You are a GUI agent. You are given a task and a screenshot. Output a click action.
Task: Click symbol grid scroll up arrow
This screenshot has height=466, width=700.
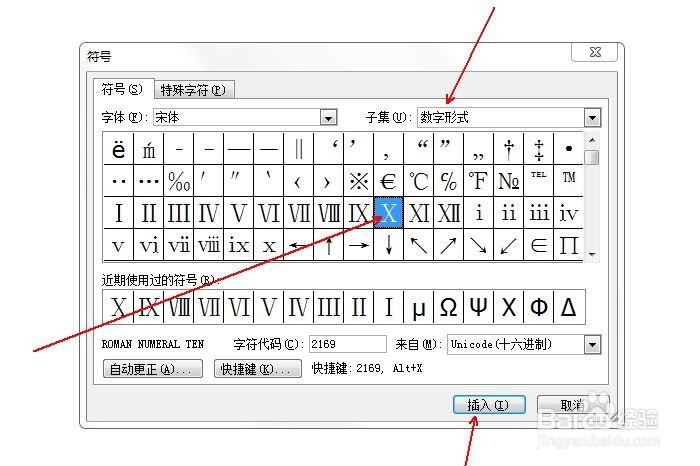[592, 140]
